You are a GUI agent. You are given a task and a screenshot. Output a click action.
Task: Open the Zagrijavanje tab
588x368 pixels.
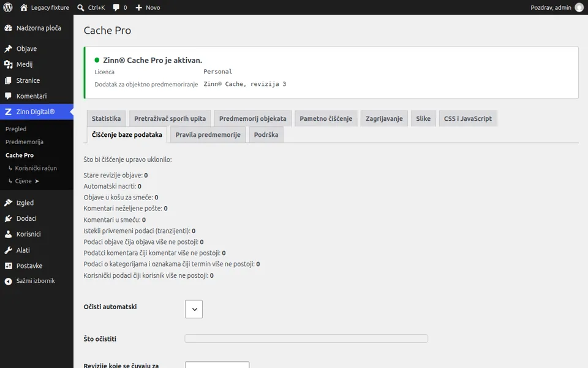pos(384,118)
